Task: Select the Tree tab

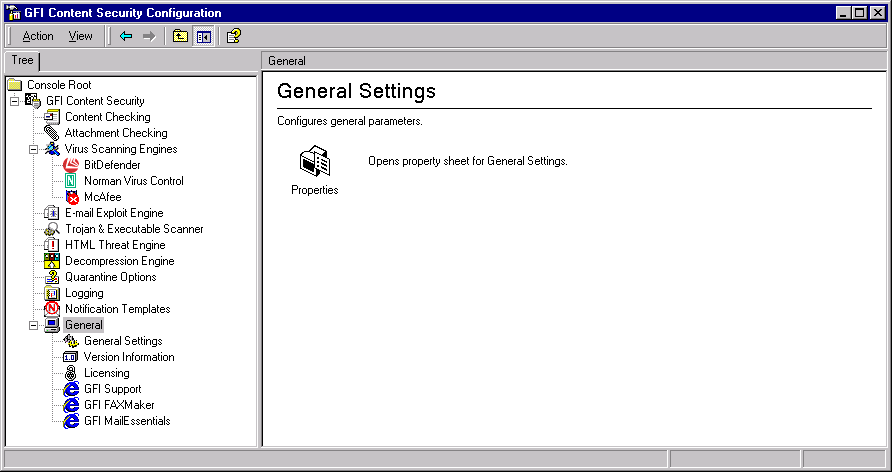Action: click(22, 60)
